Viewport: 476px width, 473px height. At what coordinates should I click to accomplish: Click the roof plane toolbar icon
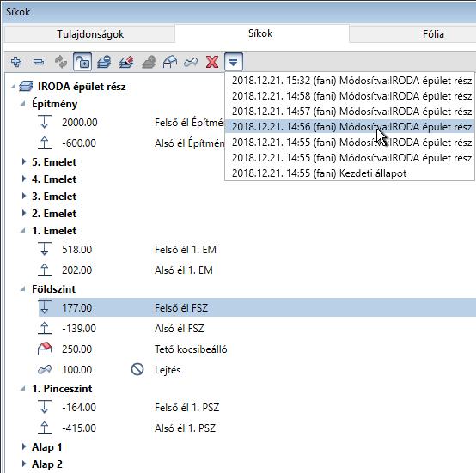click(170, 62)
